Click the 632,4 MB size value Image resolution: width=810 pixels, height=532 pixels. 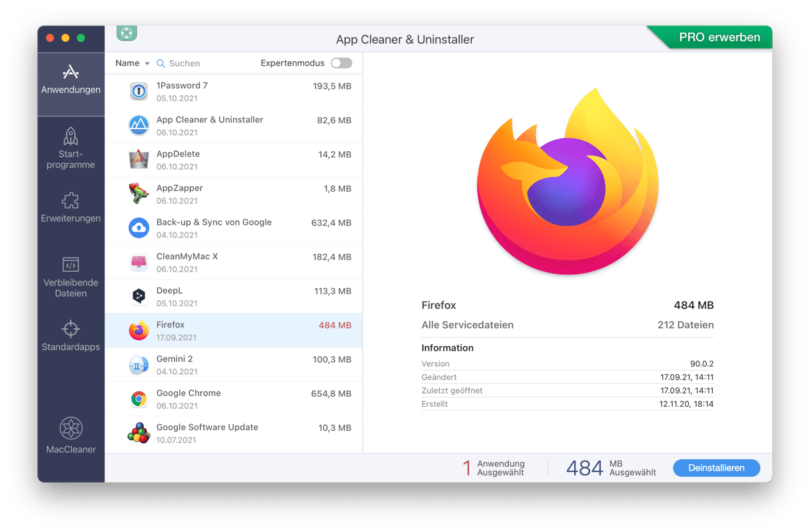[331, 223]
